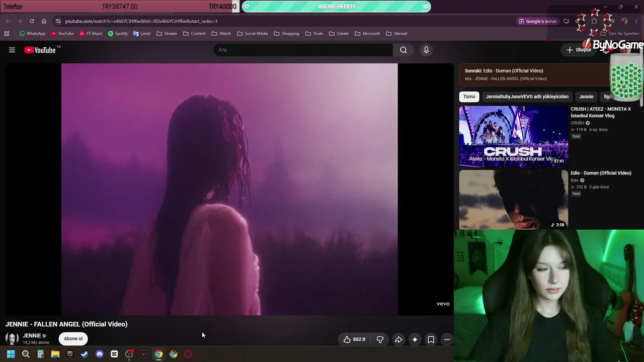
Task: Expand the Abroad bookmark folder
Action: (x=397, y=34)
